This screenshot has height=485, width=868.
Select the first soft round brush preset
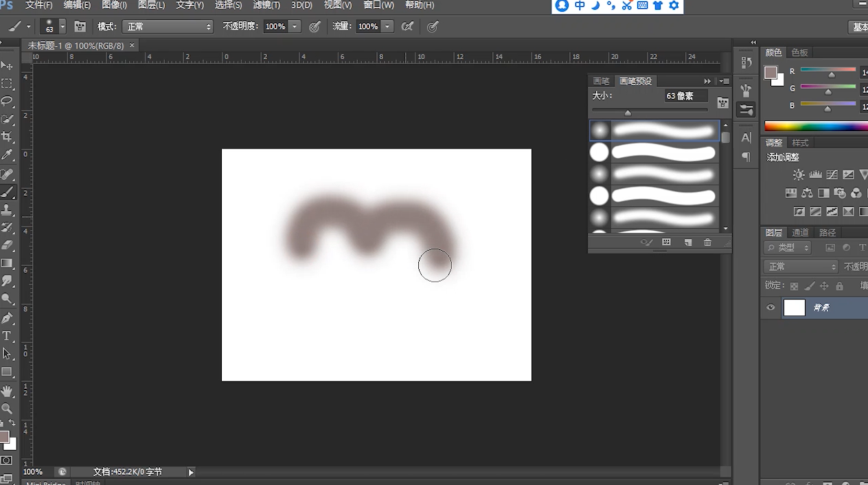pyautogui.click(x=654, y=130)
